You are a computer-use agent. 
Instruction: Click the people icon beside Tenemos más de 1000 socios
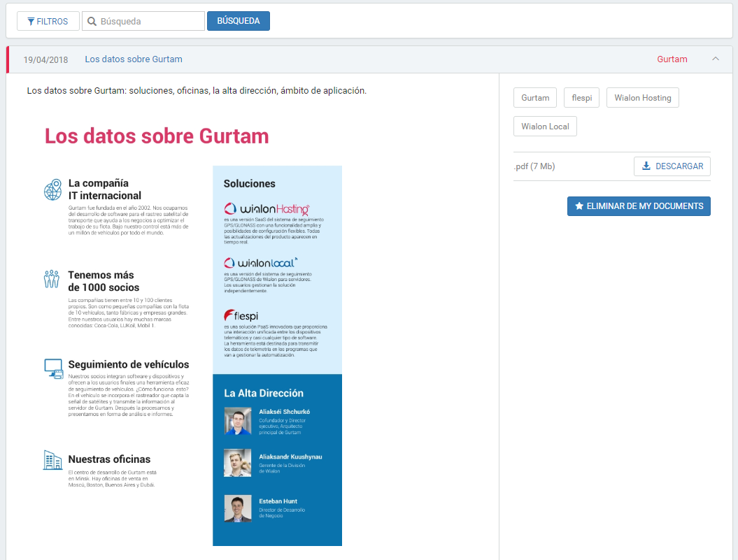pos(52,280)
